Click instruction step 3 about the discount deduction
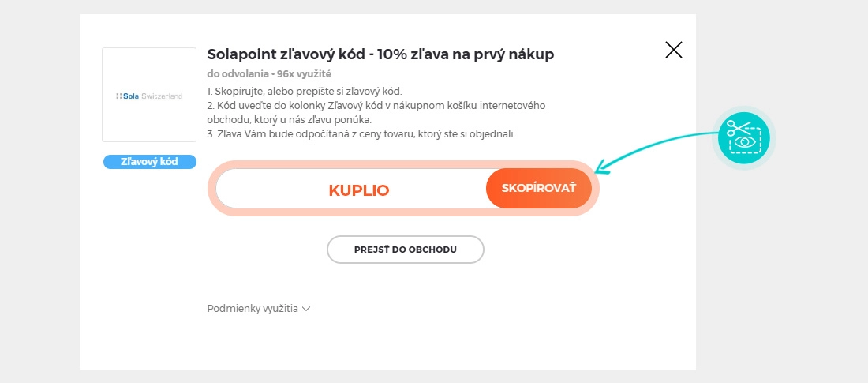The width and height of the screenshot is (868, 383). click(x=361, y=134)
